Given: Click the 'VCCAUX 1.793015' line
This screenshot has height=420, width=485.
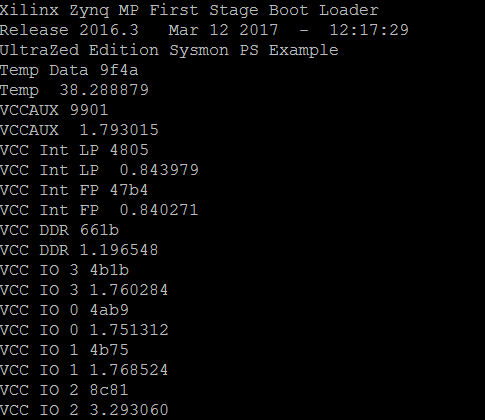Looking at the screenshot, I should click(79, 130).
